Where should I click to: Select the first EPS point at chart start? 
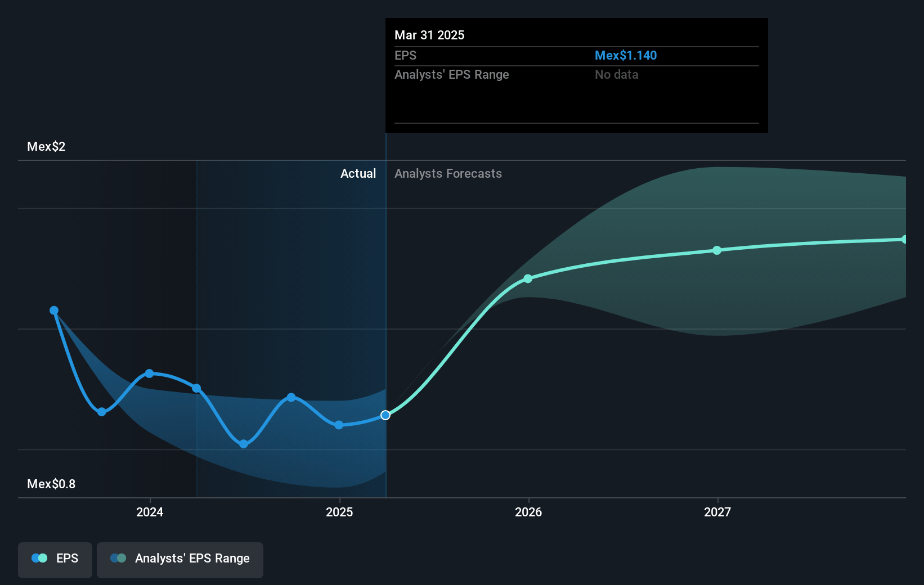54,310
